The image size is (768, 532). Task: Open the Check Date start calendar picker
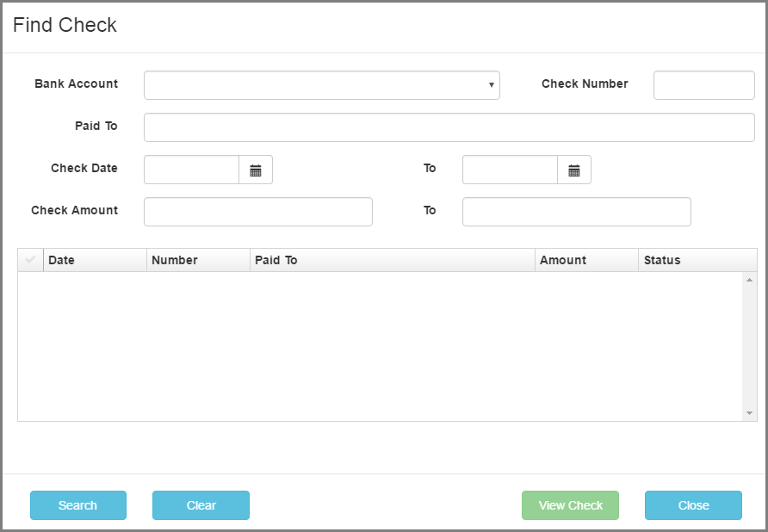tap(256, 170)
